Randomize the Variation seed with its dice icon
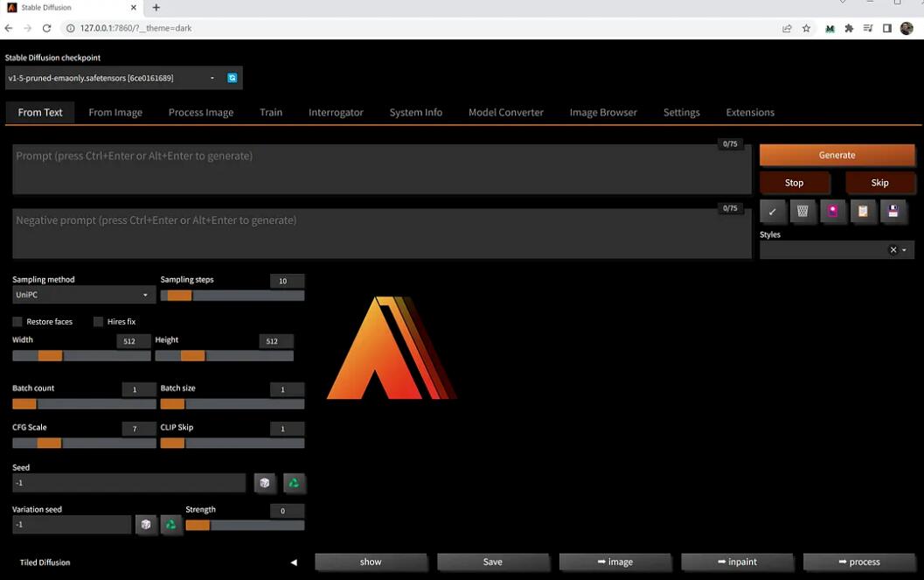 [146, 525]
